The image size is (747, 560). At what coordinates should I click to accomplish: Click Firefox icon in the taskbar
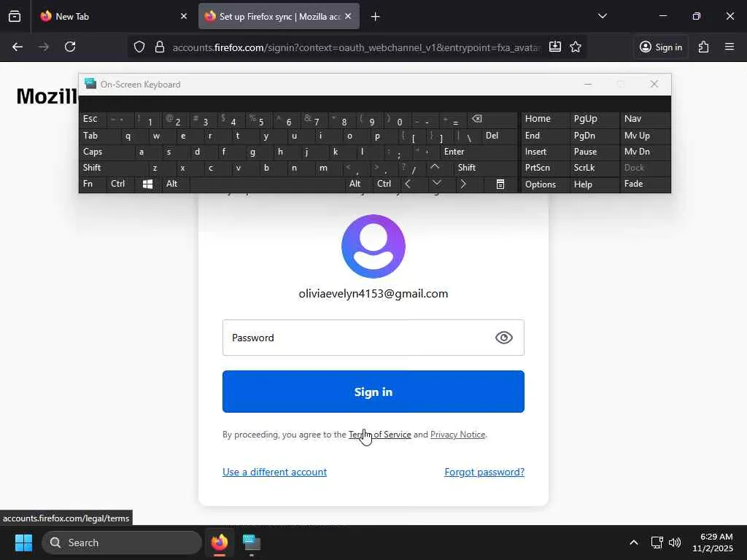point(220,542)
